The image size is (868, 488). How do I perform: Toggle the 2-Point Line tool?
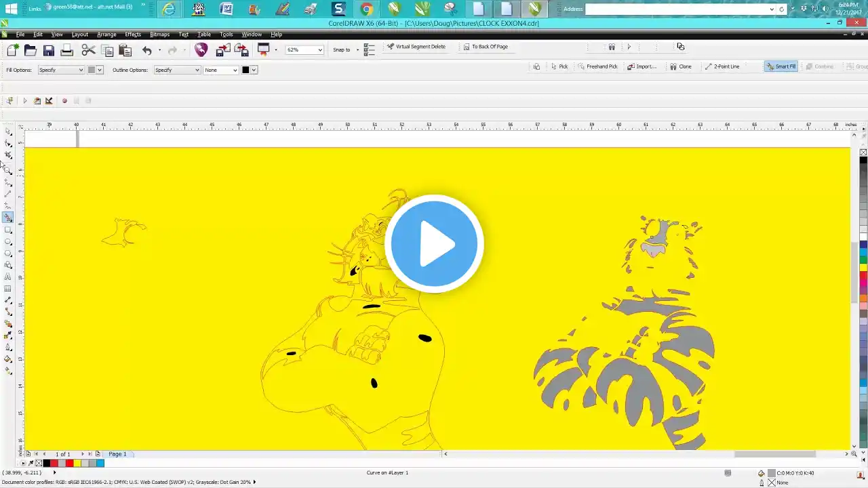pyautogui.click(x=722, y=66)
